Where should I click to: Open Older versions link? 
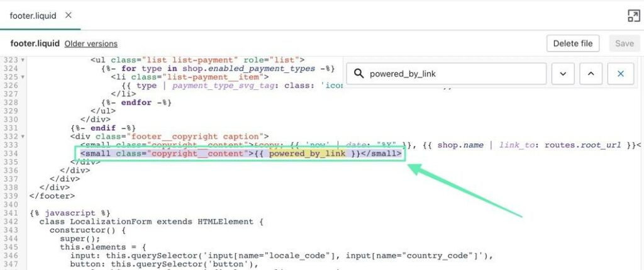tap(91, 43)
